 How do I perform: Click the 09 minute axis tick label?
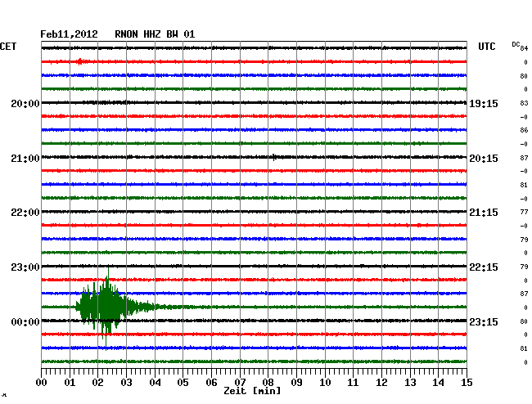pyautogui.click(x=296, y=382)
